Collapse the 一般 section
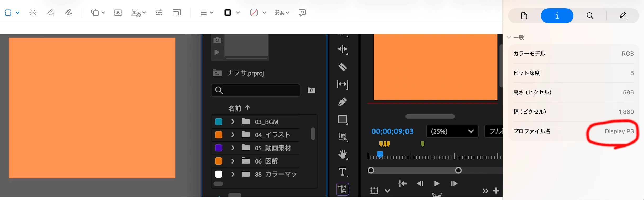This screenshot has height=200, width=644. tap(509, 37)
